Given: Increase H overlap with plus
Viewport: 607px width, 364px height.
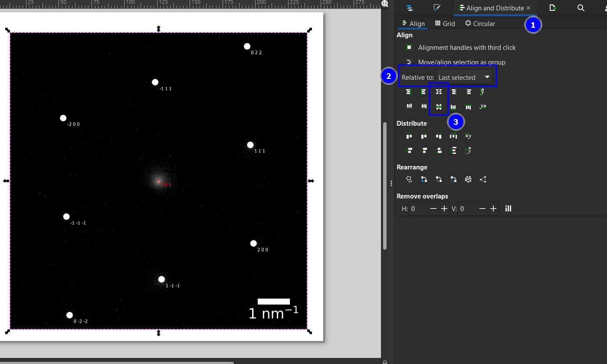Looking at the screenshot, I should click(444, 208).
